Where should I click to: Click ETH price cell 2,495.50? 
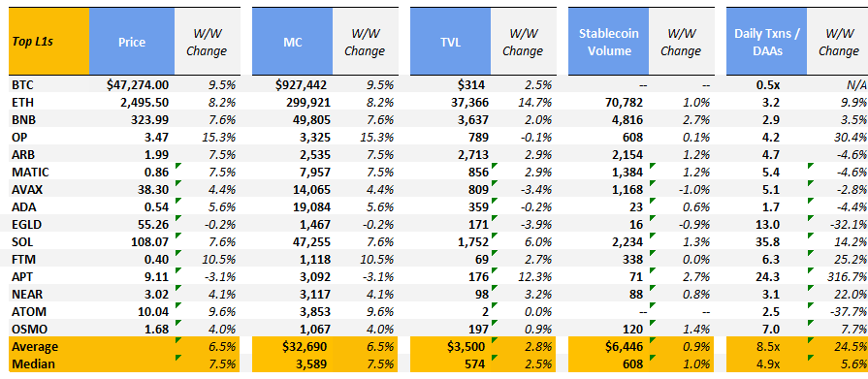click(x=145, y=103)
